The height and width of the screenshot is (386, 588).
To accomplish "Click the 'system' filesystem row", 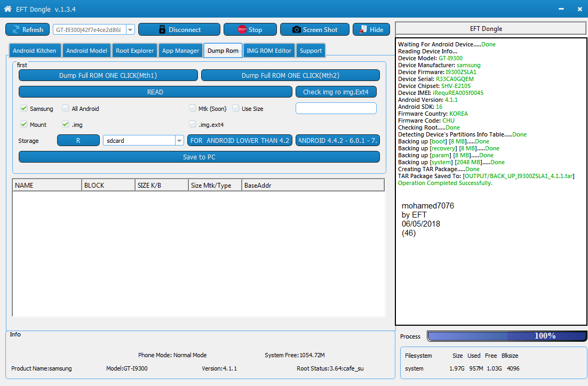I will tap(462, 368).
